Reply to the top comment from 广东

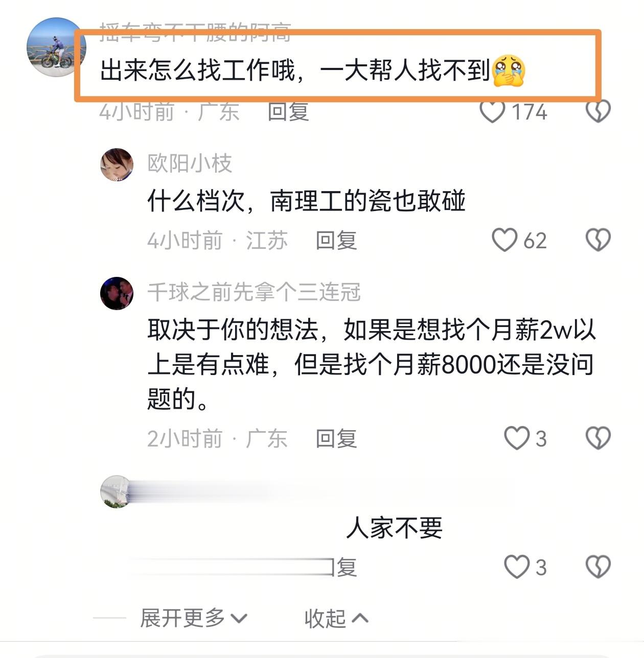tap(288, 111)
